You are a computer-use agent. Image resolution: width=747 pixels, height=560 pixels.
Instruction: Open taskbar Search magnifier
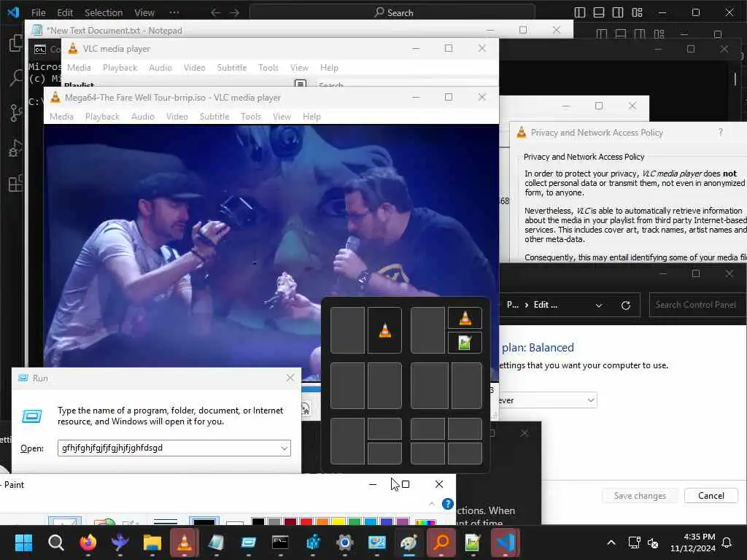point(55,542)
